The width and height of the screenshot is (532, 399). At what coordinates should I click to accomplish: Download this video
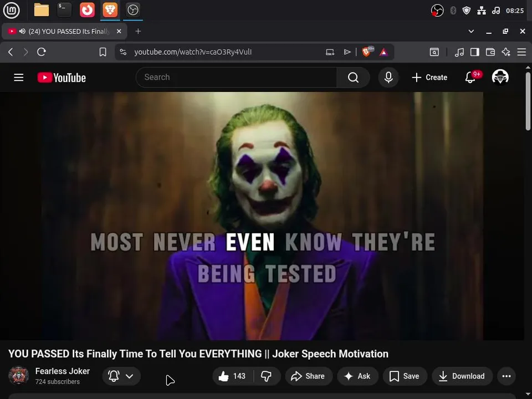pyautogui.click(x=462, y=376)
